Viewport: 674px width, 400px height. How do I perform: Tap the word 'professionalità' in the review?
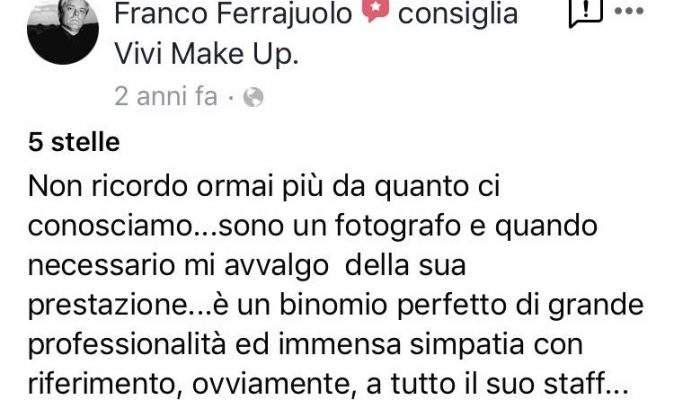click(x=127, y=345)
